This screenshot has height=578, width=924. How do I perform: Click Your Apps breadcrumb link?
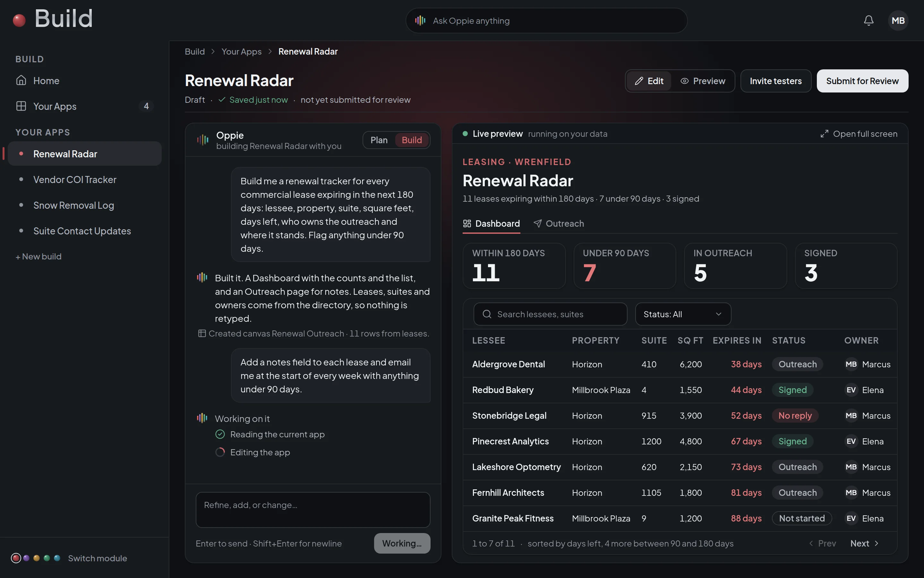[241, 52]
